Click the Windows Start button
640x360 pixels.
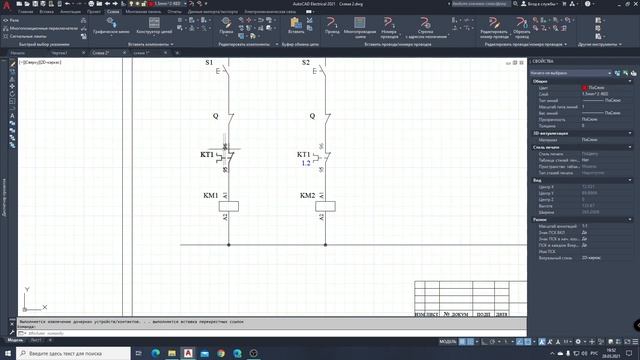pyautogui.click(x=8, y=353)
